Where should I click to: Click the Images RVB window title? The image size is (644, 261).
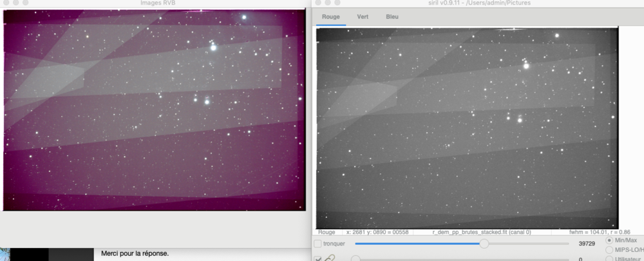pyautogui.click(x=158, y=3)
